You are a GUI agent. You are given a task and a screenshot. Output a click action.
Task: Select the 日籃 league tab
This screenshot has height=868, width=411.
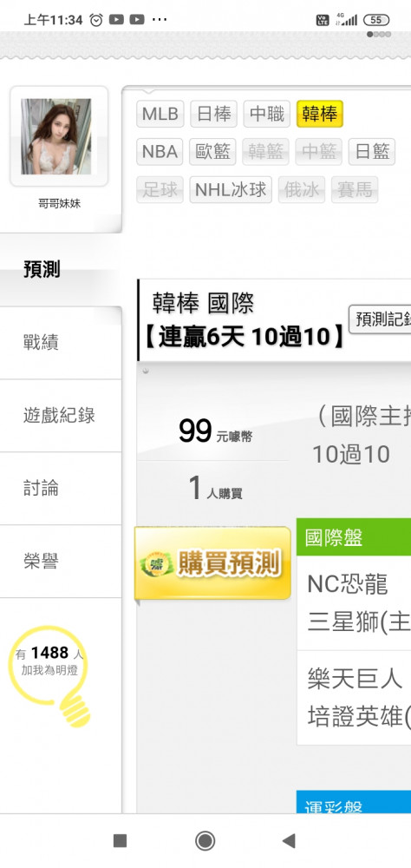(x=372, y=152)
